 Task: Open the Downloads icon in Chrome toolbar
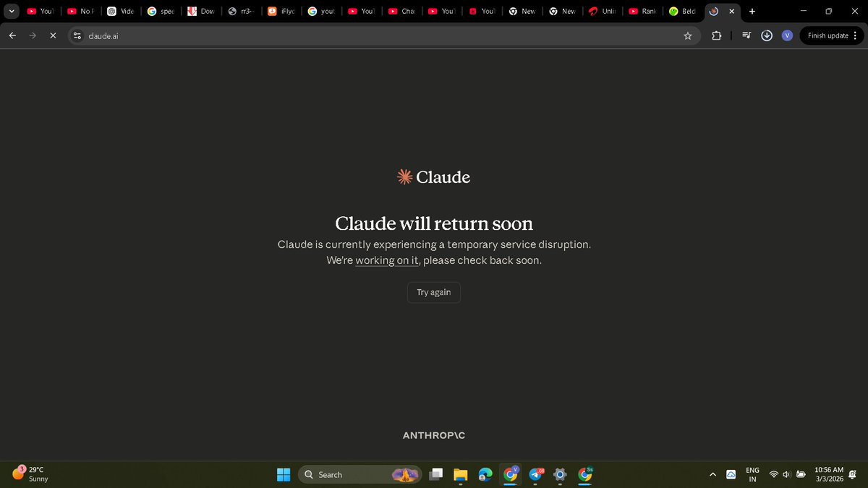click(x=767, y=35)
